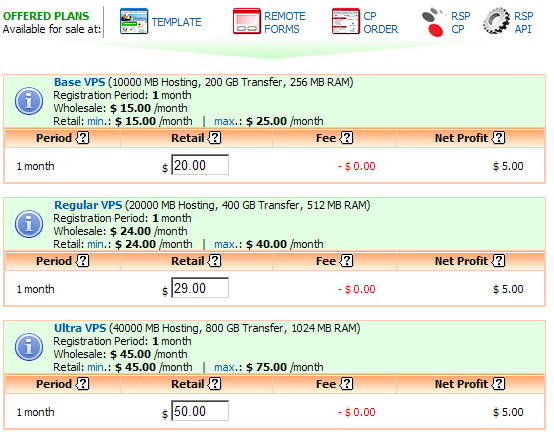Click Period help icon in Base VPS table
Viewport: 554px width, 432px height.
coord(83,137)
